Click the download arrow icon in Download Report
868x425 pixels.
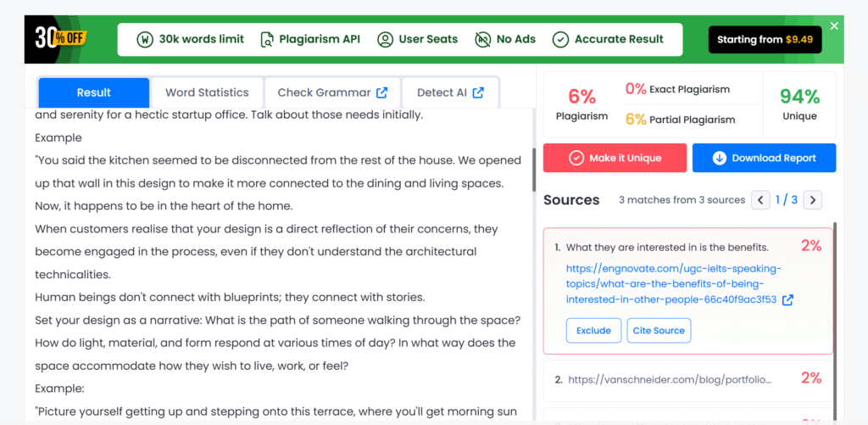tap(720, 158)
